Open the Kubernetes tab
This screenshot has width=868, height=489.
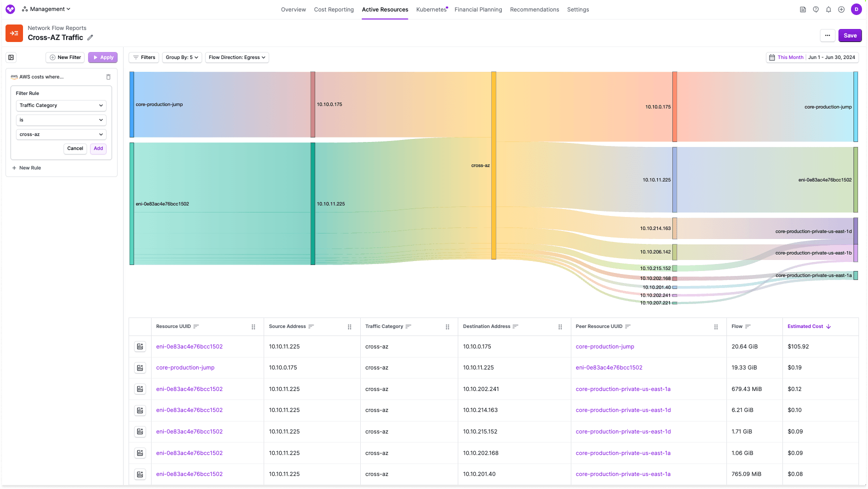(x=431, y=9)
